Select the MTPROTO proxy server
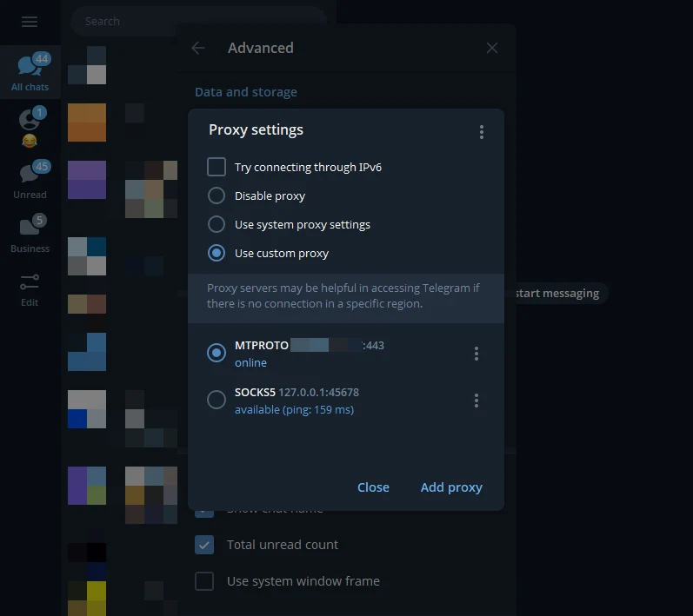 217,353
